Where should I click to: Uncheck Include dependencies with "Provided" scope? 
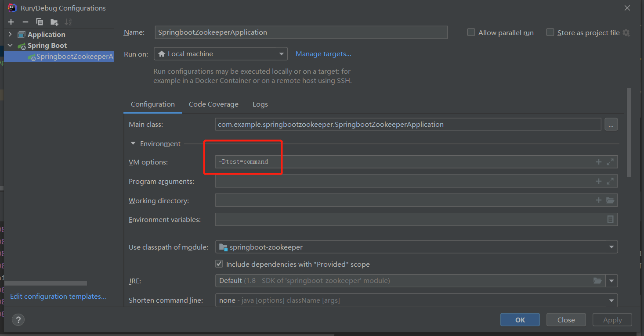(219, 265)
